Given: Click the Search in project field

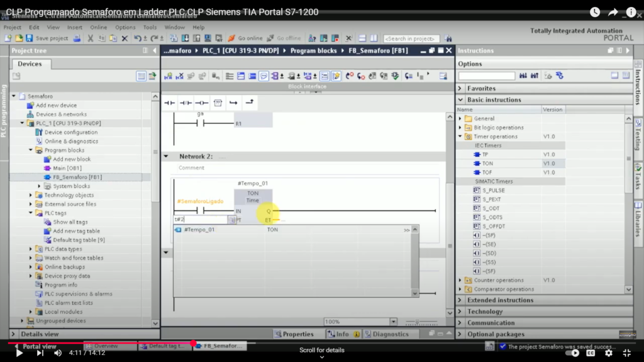Looking at the screenshot, I should (x=411, y=38).
